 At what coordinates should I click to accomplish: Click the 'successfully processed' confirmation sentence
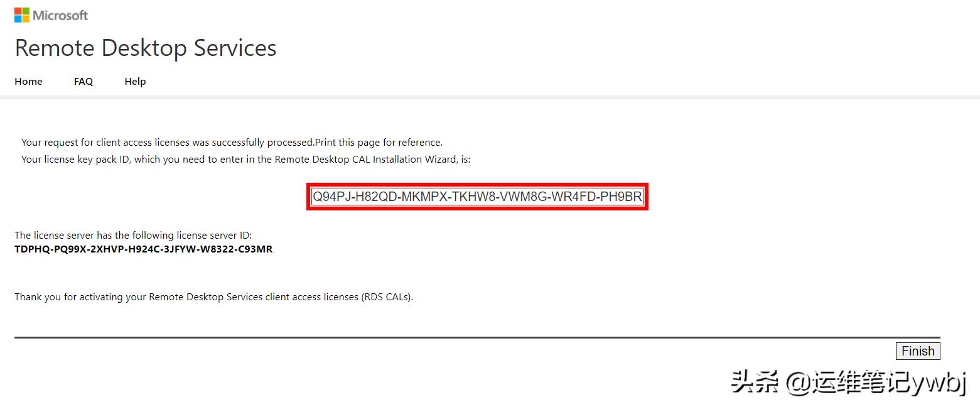[x=168, y=143]
